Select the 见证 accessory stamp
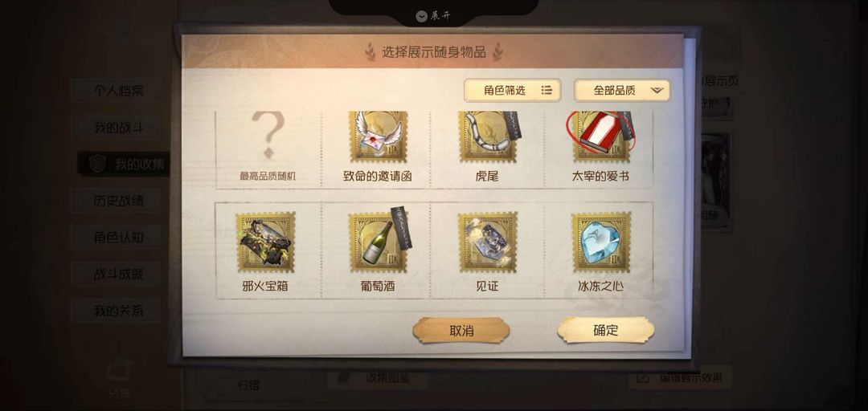The height and width of the screenshot is (411, 868). [x=488, y=242]
